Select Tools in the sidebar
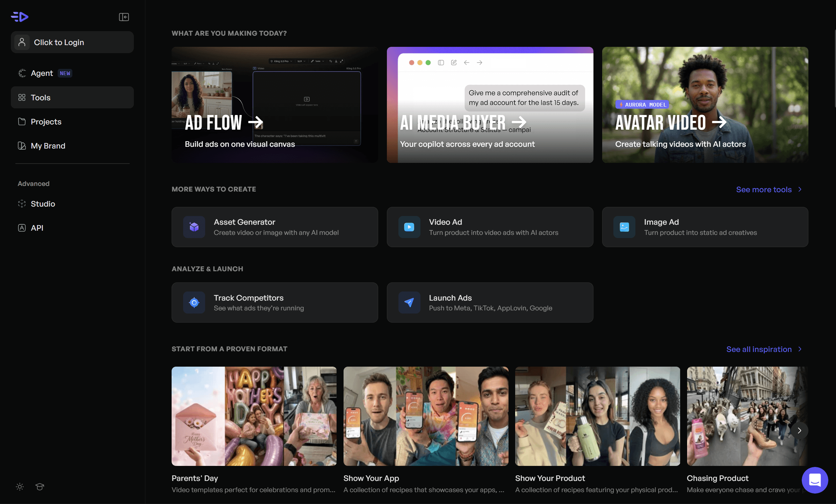836x504 pixels. coord(72,98)
